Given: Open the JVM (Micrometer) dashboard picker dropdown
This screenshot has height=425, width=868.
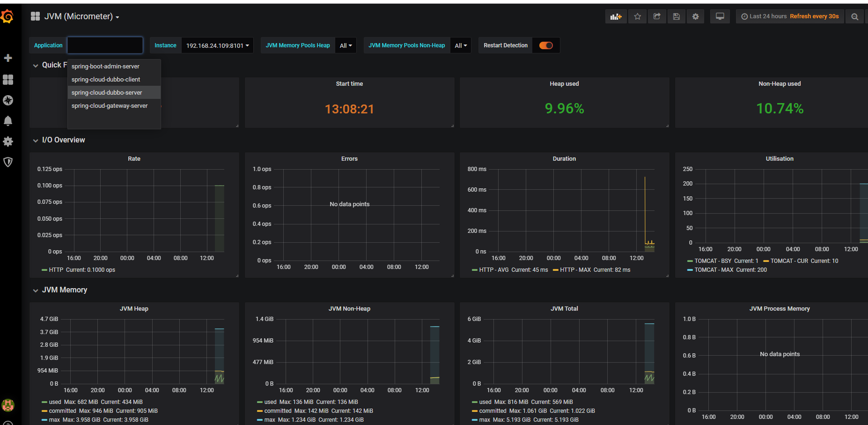Looking at the screenshot, I should (x=82, y=16).
